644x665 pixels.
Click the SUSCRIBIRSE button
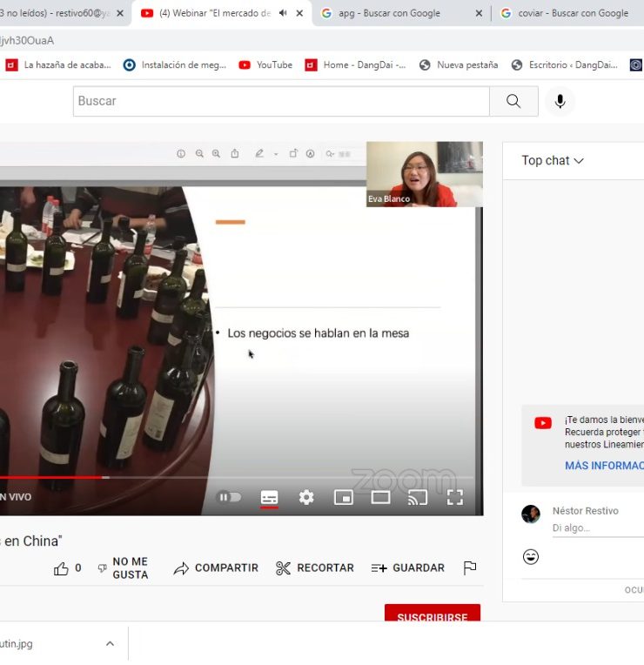[x=433, y=614]
